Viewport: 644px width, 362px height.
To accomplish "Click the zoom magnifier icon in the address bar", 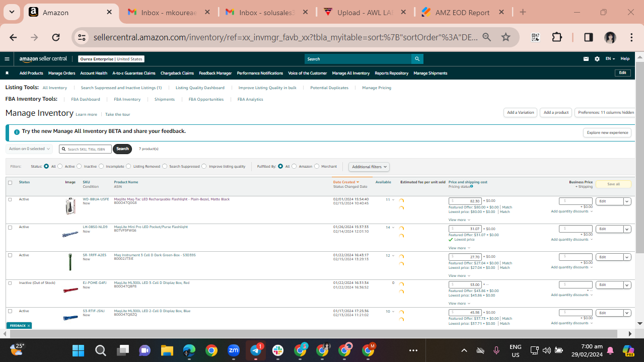I will (x=486, y=37).
